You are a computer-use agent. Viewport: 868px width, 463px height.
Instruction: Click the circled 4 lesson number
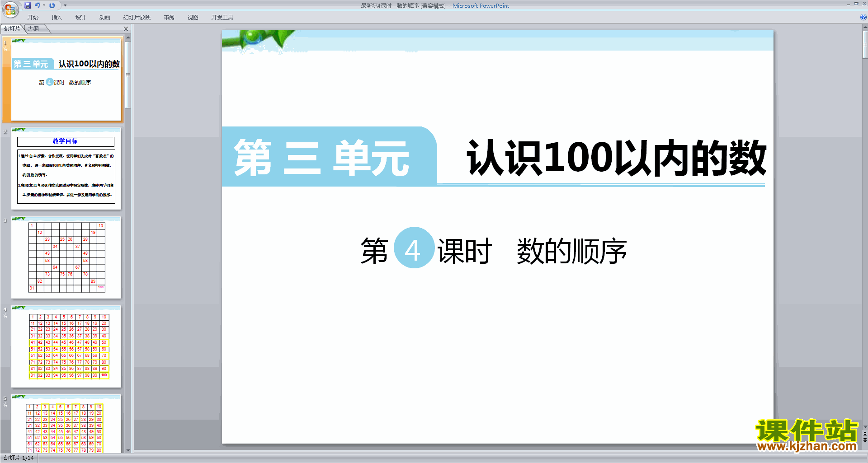pyautogui.click(x=414, y=248)
